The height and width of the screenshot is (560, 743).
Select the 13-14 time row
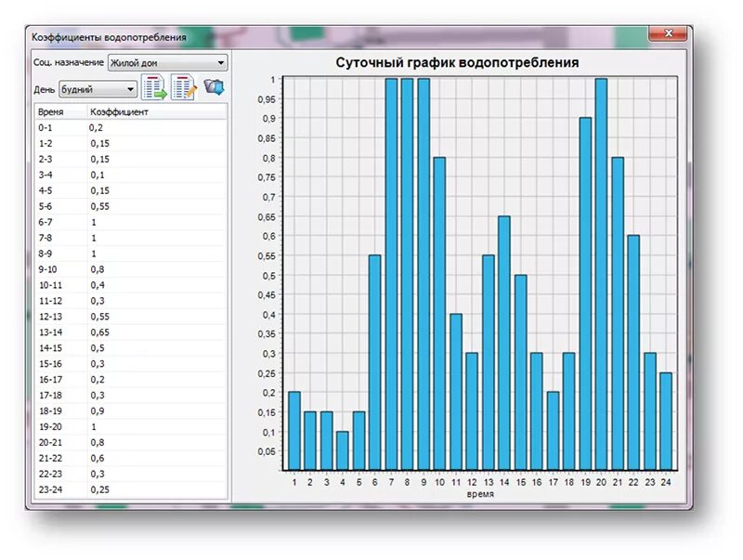point(131,332)
